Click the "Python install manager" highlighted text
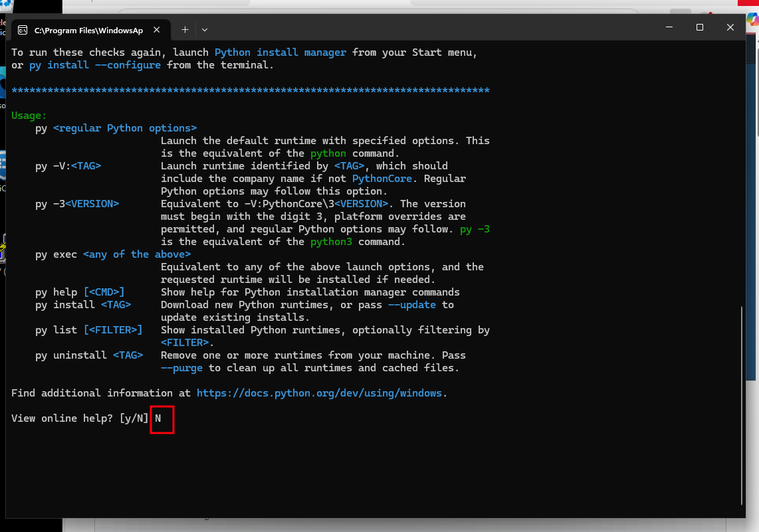Image resolution: width=759 pixels, height=532 pixels. 280,52
